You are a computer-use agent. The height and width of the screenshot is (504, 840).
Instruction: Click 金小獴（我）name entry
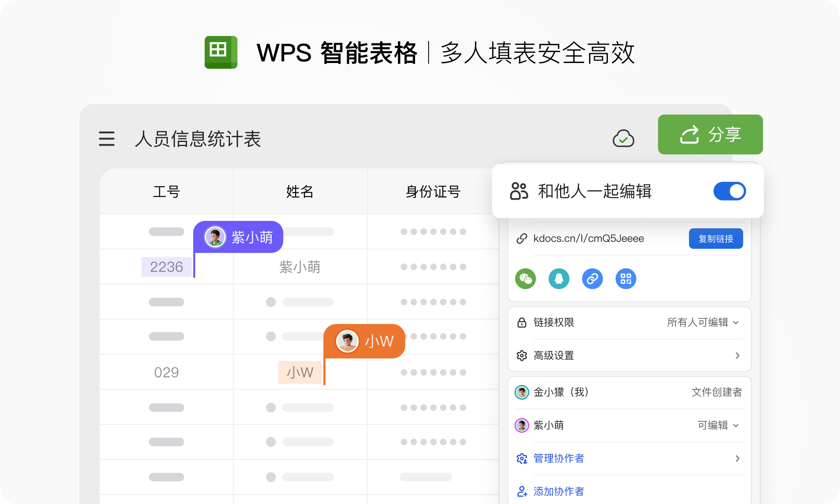coord(561,392)
